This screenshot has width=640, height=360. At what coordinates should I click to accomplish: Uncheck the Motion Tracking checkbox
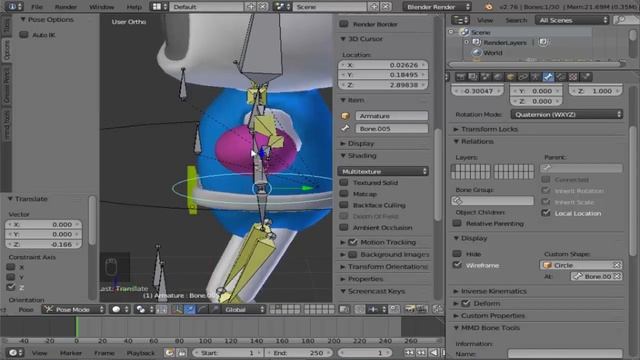tap(353, 242)
